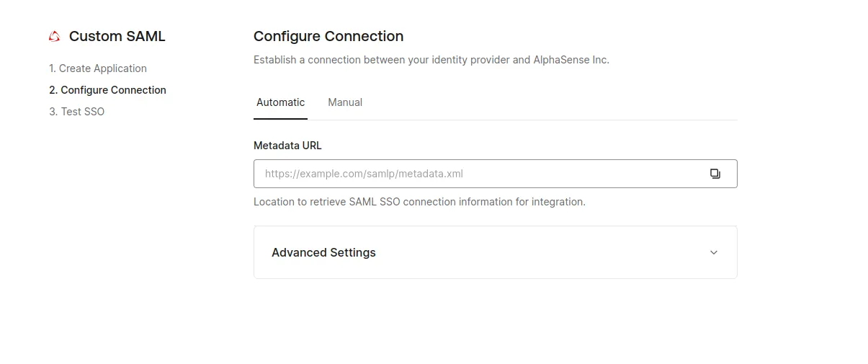Switch to the Manual tab
This screenshot has height=364, width=868.
(x=345, y=102)
